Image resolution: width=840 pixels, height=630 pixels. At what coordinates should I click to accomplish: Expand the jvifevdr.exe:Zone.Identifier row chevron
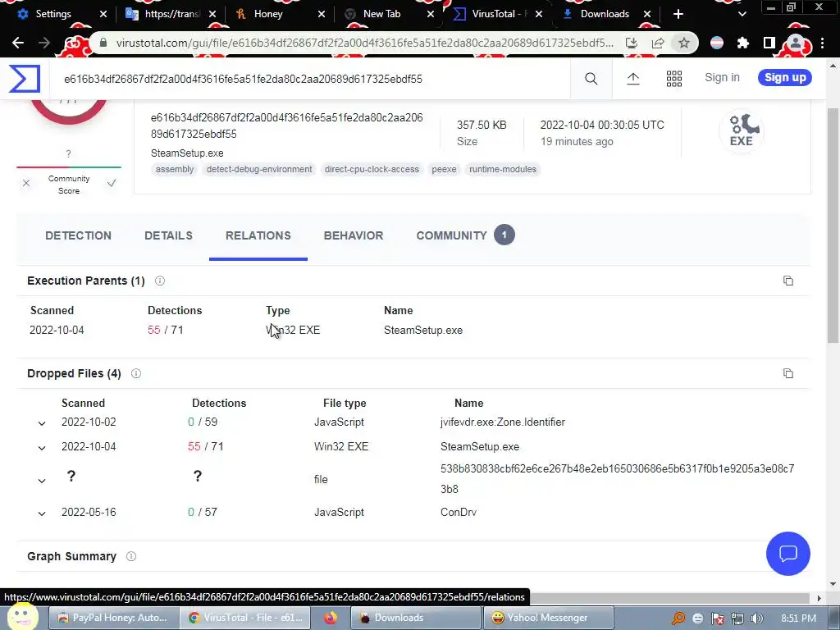pyautogui.click(x=42, y=423)
